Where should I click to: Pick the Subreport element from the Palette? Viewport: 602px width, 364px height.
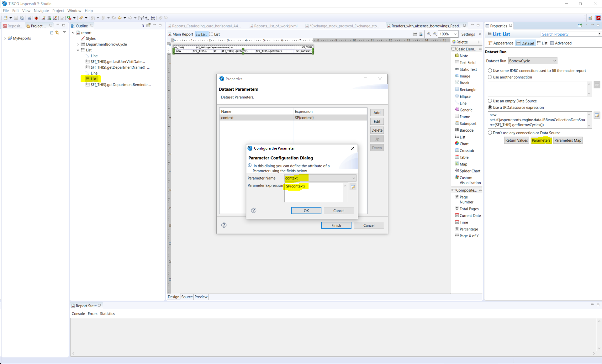[x=467, y=124]
